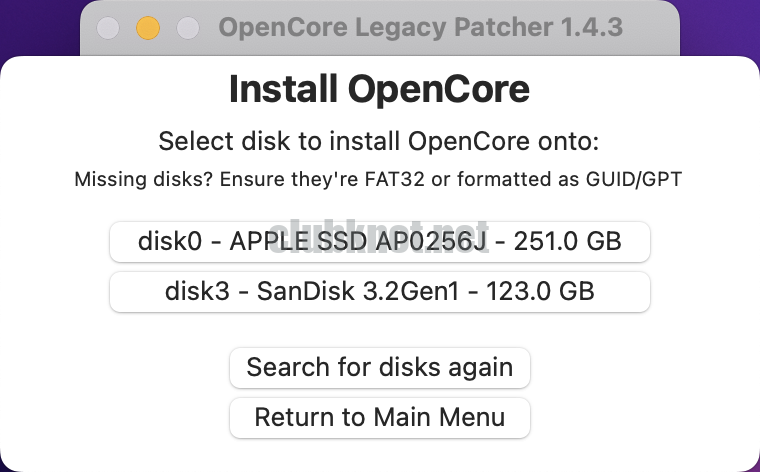The height and width of the screenshot is (472, 760).
Task: Click the Missing disks hint text
Action: (x=379, y=181)
